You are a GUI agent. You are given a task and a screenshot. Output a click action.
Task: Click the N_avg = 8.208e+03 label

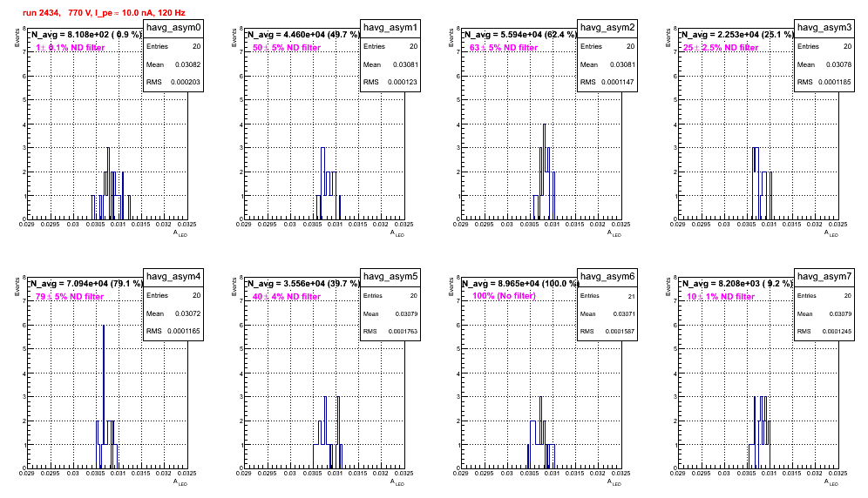[x=737, y=284]
